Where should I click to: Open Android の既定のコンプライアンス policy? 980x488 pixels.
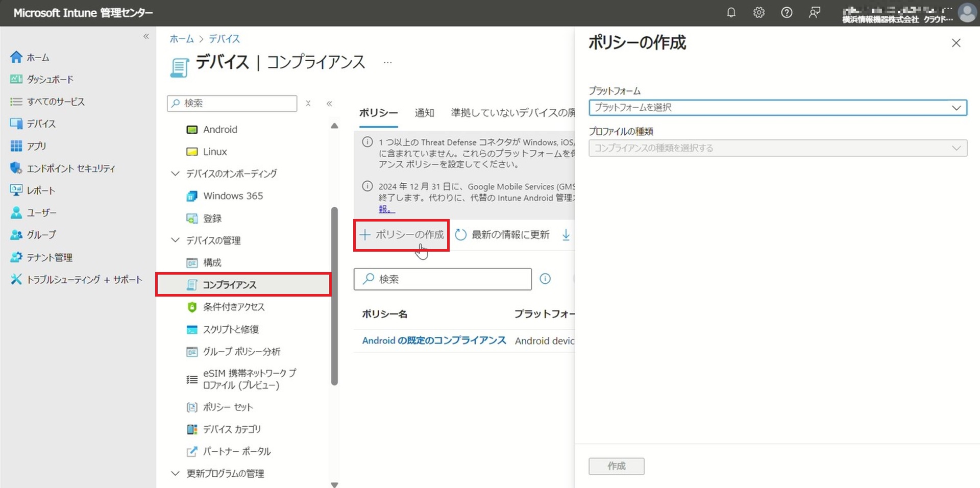coord(434,340)
